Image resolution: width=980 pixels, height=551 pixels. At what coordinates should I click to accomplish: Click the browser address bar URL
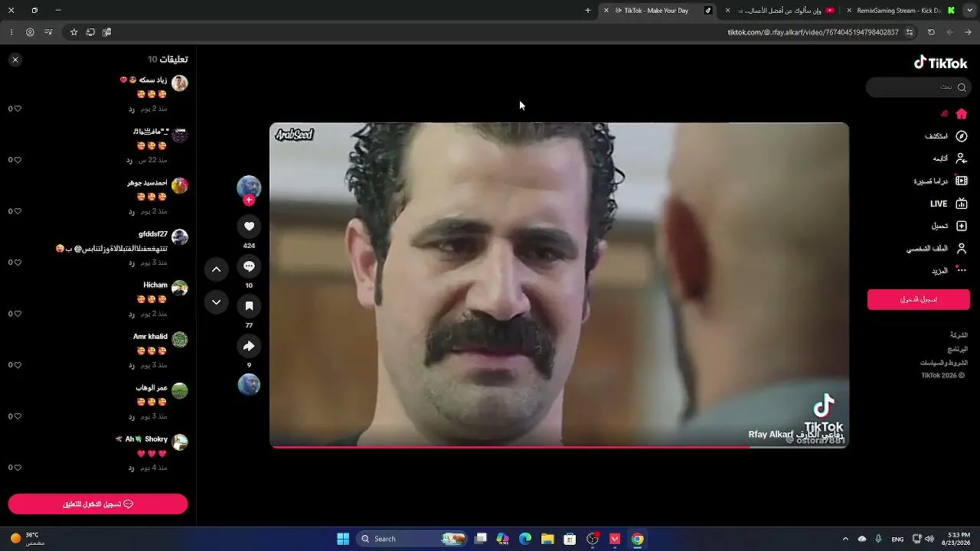pyautogui.click(x=813, y=32)
